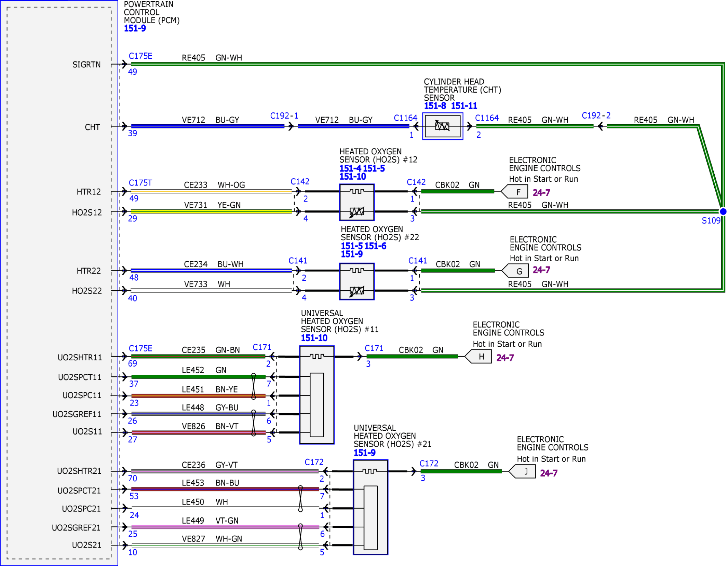Click the HO2S12 pin label
Viewport: 728px width, 566px height.
(87, 212)
